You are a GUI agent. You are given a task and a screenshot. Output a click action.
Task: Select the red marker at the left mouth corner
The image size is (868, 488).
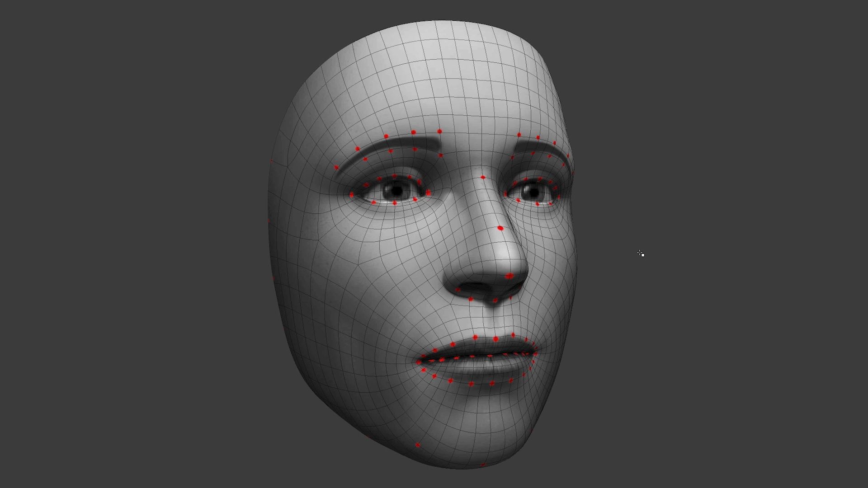coord(419,362)
